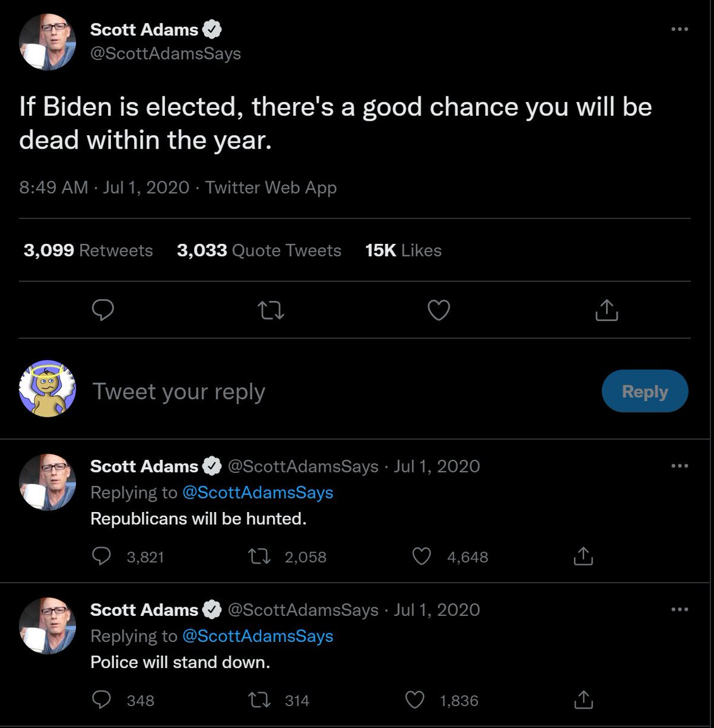The width and height of the screenshot is (714, 728).
Task: Open the more options menu on main tweet
Action: [679, 29]
